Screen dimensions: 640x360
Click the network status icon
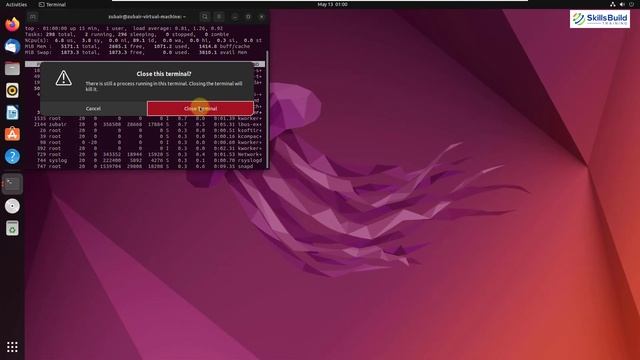(x=613, y=4)
